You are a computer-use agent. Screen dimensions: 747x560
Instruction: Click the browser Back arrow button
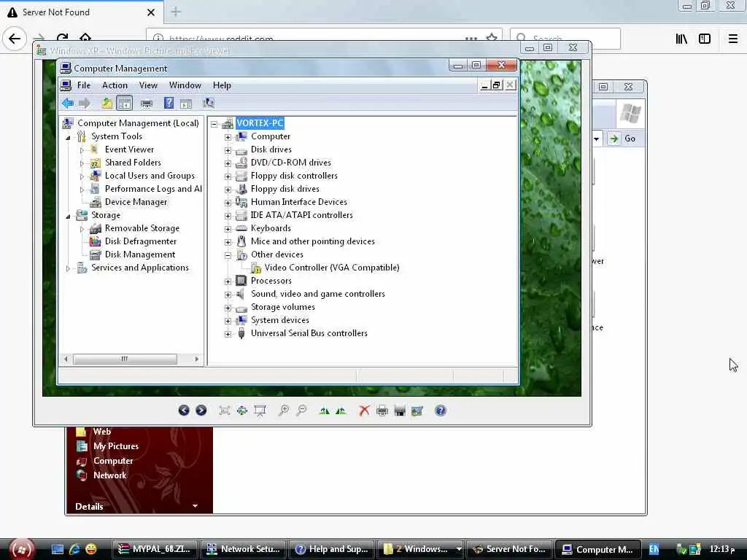15,39
